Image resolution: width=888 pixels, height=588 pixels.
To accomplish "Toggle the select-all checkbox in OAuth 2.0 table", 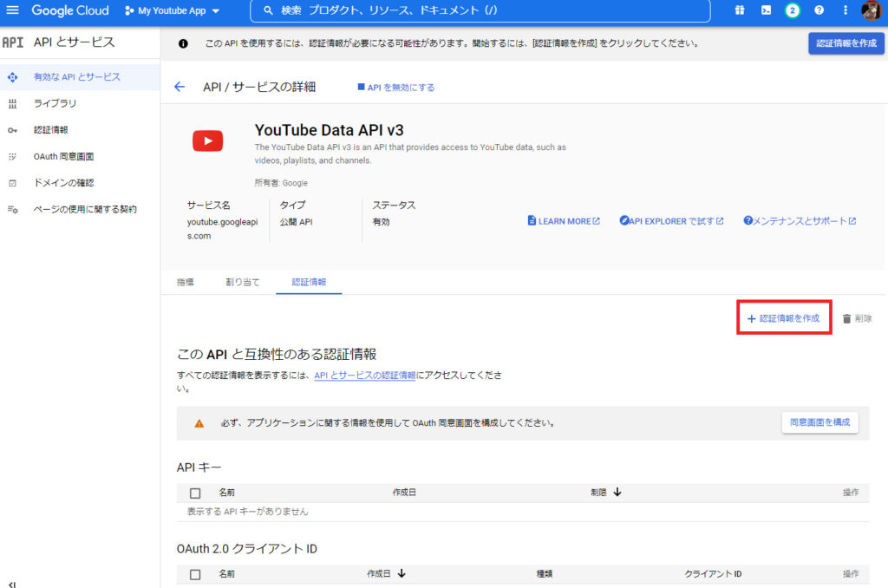I will [195, 574].
